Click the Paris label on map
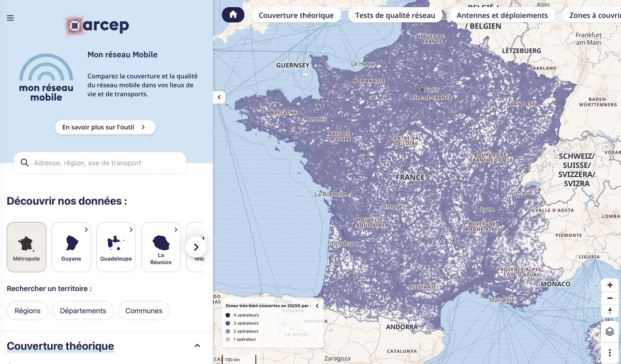Image resolution: width=621 pixels, height=364 pixels. [x=432, y=89]
